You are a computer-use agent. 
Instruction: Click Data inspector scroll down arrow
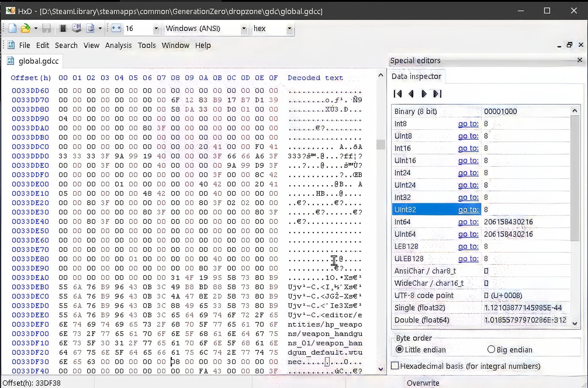click(x=575, y=323)
